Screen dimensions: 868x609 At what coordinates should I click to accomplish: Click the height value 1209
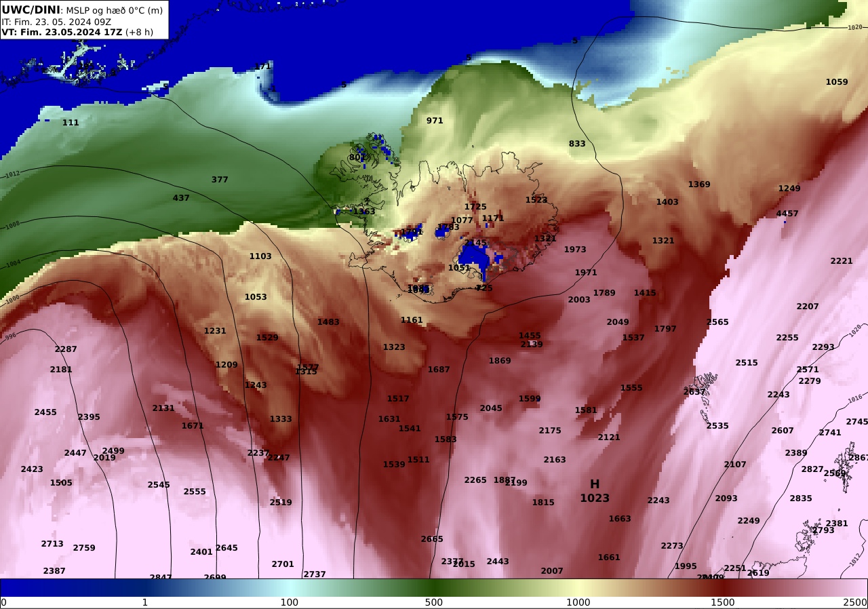click(x=226, y=365)
